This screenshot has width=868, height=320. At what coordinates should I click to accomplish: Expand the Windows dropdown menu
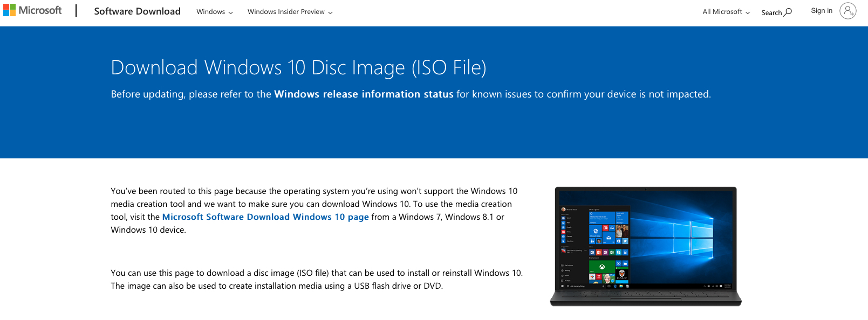pyautogui.click(x=215, y=12)
